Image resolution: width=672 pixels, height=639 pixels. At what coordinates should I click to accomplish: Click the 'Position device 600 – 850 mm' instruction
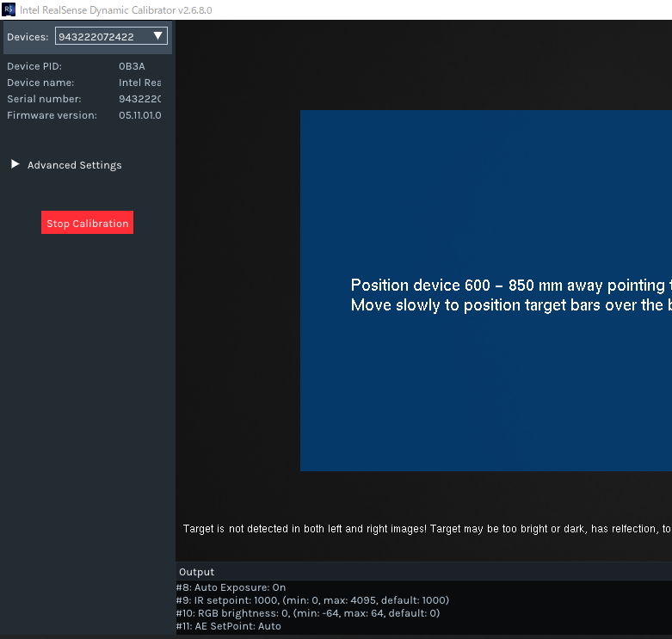coord(511,286)
